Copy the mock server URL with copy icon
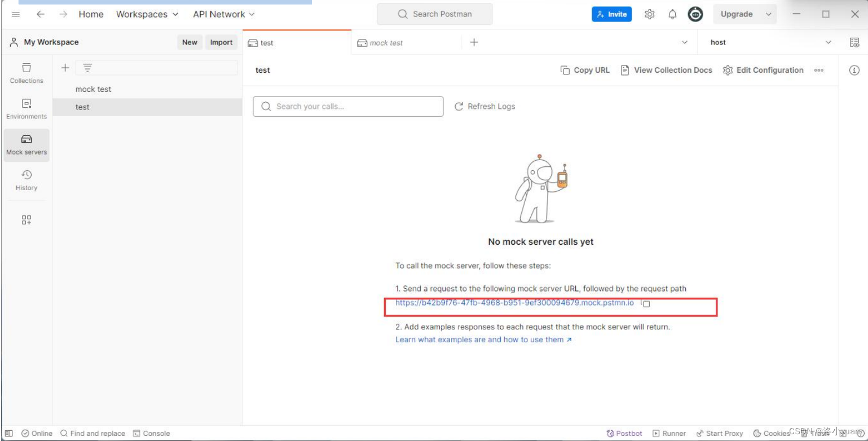This screenshot has height=441, width=868. (645, 303)
